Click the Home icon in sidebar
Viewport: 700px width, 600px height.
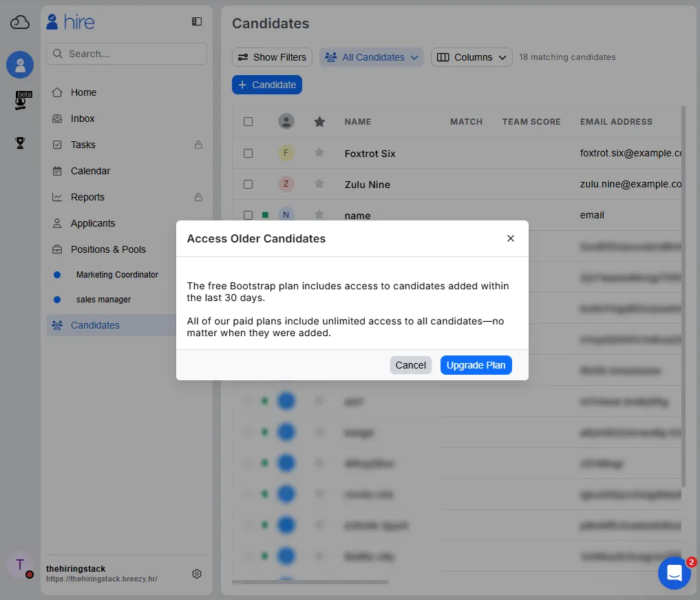(x=57, y=92)
